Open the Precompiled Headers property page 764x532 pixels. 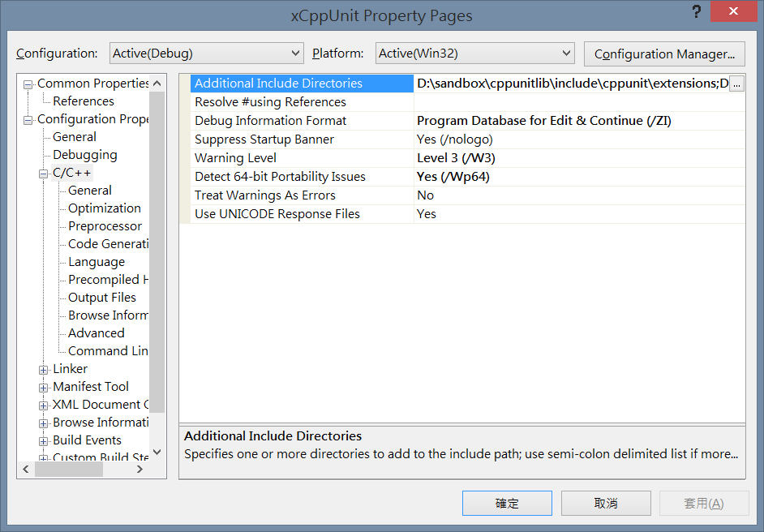pos(108,280)
